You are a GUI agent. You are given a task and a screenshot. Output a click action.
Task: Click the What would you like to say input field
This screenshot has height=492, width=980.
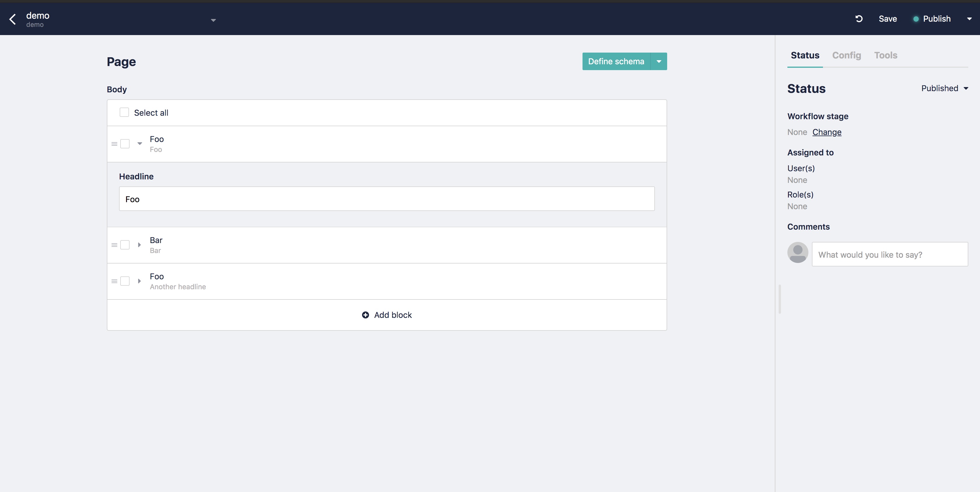(890, 254)
